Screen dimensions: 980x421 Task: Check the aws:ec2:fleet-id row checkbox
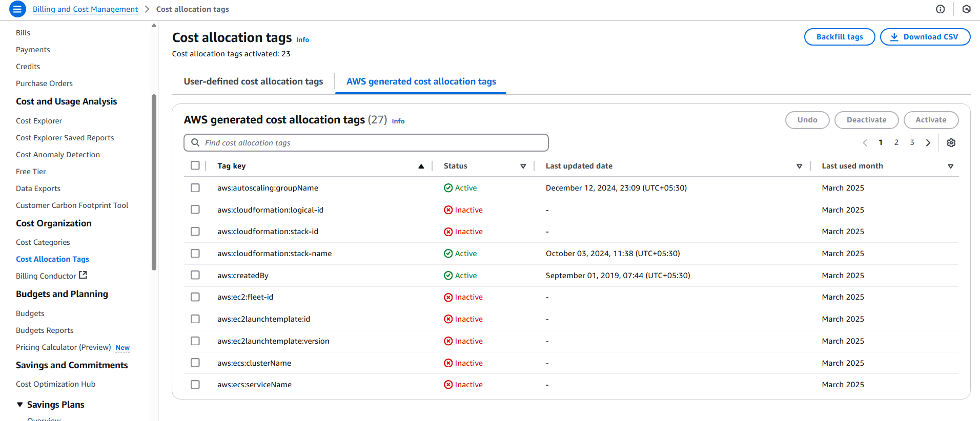pyautogui.click(x=195, y=297)
